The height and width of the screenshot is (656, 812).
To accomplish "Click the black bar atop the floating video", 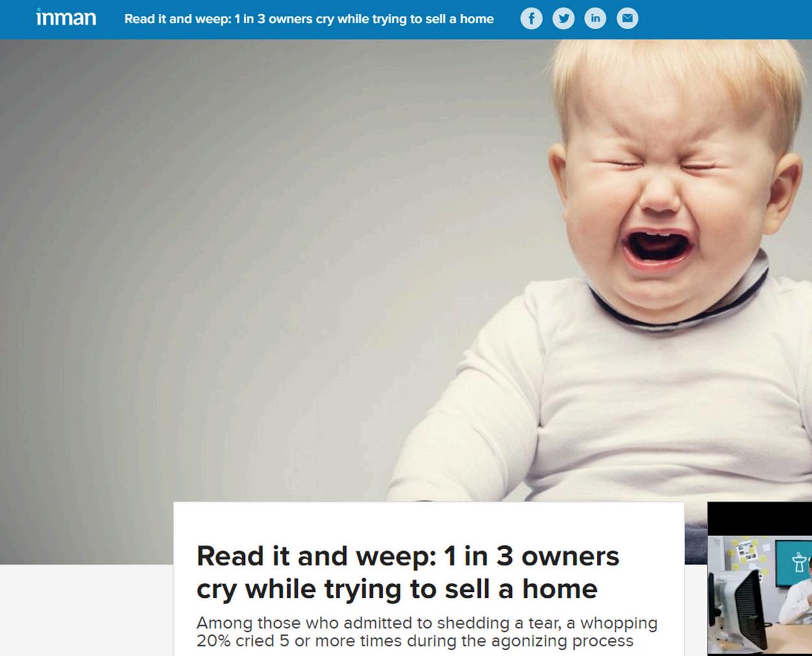I will point(760,519).
